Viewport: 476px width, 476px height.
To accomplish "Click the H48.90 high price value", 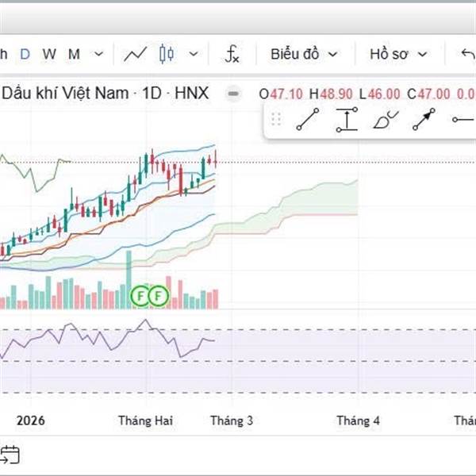I will point(331,94).
